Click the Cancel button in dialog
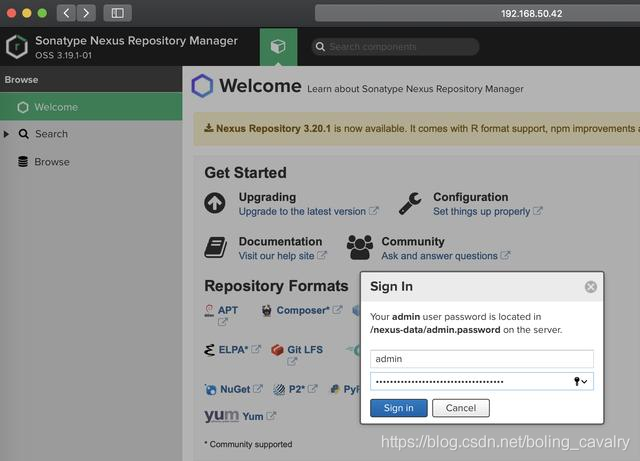The height and width of the screenshot is (461, 640). (461, 408)
